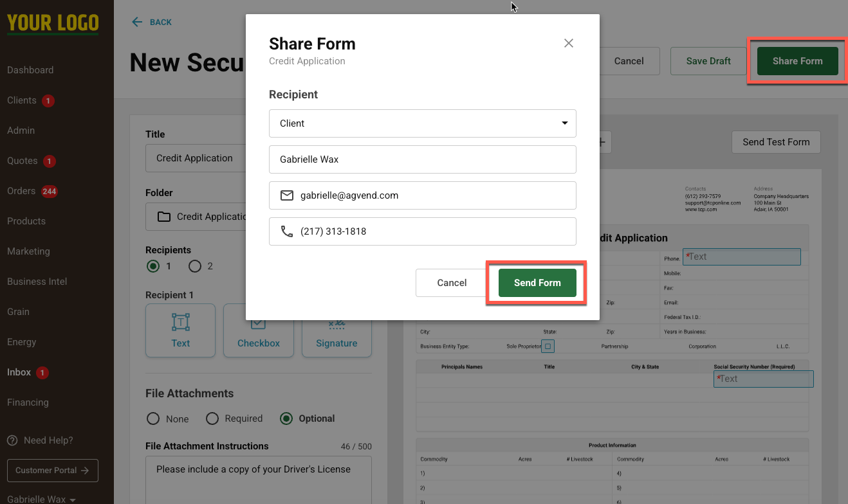
Task: Open the recipient type Client dropdown
Action: [423, 123]
